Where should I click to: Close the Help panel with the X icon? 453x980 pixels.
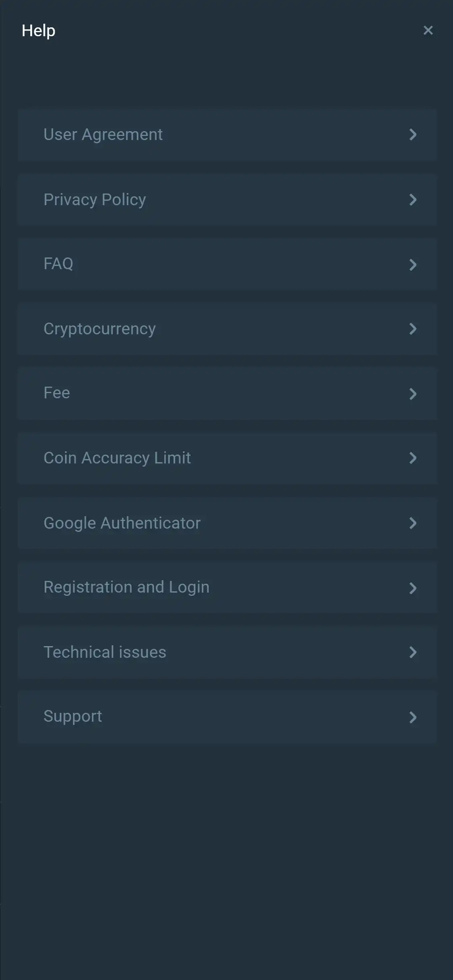click(x=428, y=31)
